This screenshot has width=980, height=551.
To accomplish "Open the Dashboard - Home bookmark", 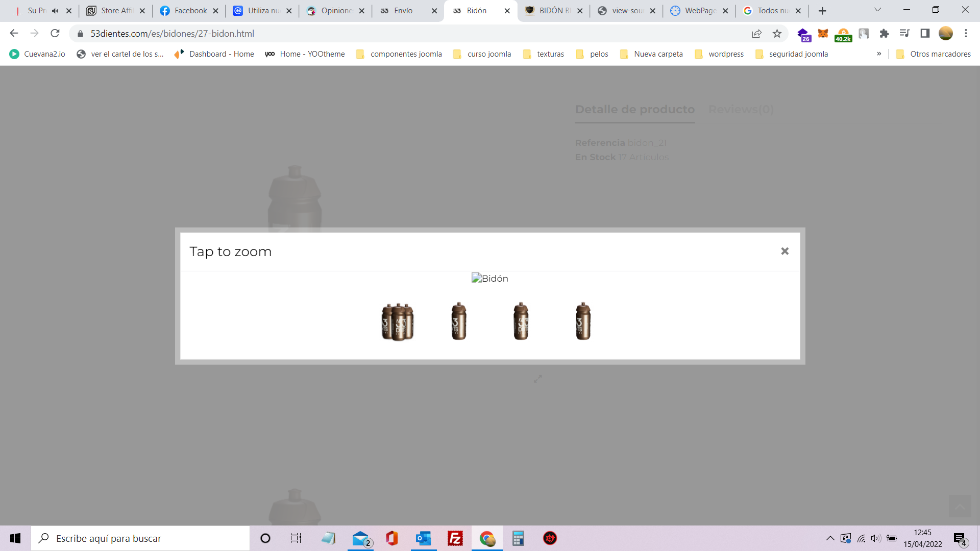I will coord(214,54).
